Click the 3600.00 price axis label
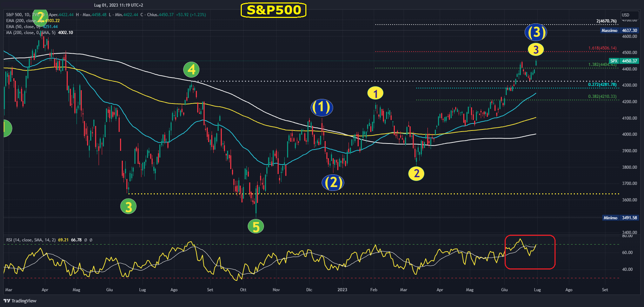644x307 pixels. click(x=630, y=200)
